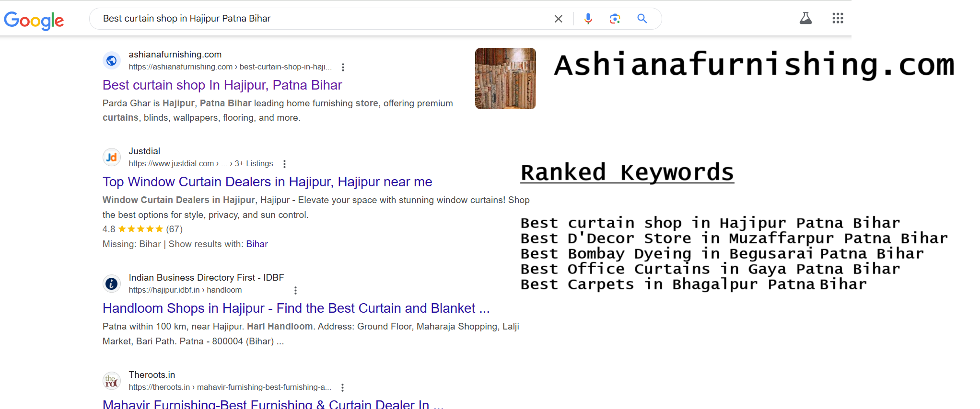Open the Google apps grid

[838, 18]
